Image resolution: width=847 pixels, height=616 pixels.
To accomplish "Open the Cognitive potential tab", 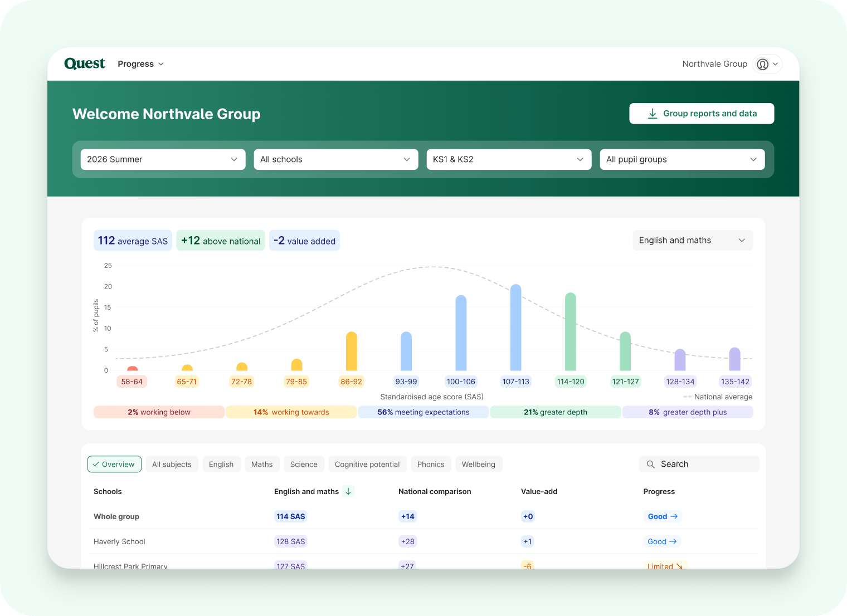I will pos(367,464).
